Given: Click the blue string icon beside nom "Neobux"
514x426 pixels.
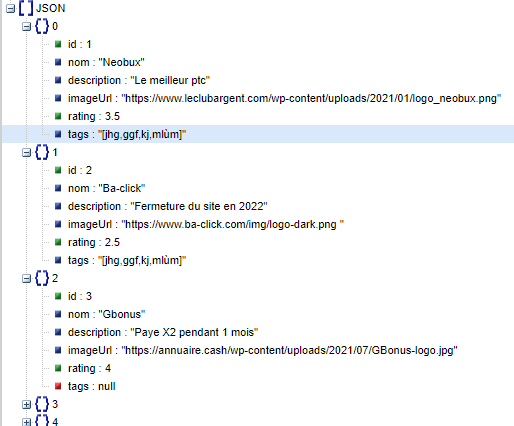Looking at the screenshot, I should point(58,62).
